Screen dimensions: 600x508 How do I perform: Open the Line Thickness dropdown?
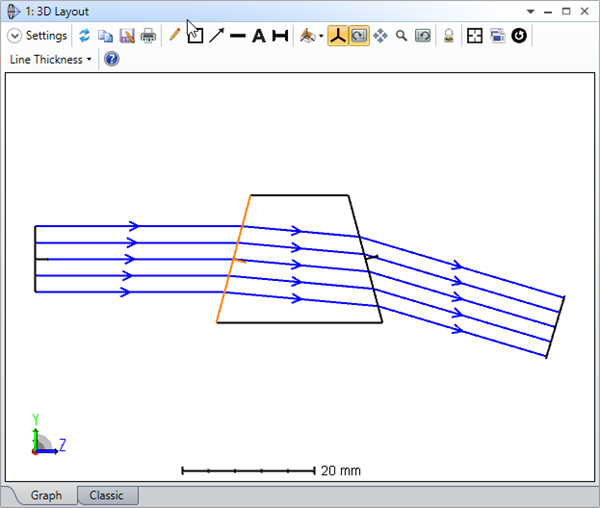point(50,59)
